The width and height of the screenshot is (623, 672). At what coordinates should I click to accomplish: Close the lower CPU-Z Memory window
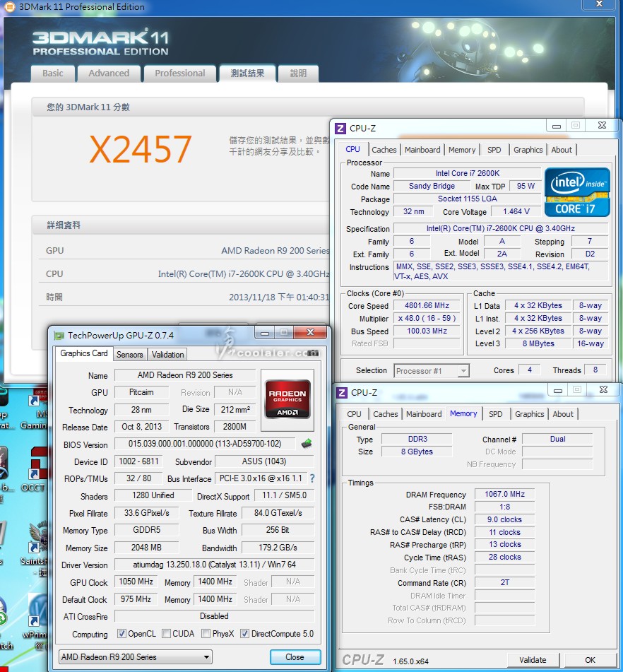[603, 389]
